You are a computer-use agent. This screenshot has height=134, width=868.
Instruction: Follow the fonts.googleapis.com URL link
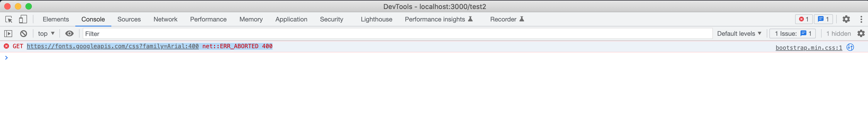113,46
